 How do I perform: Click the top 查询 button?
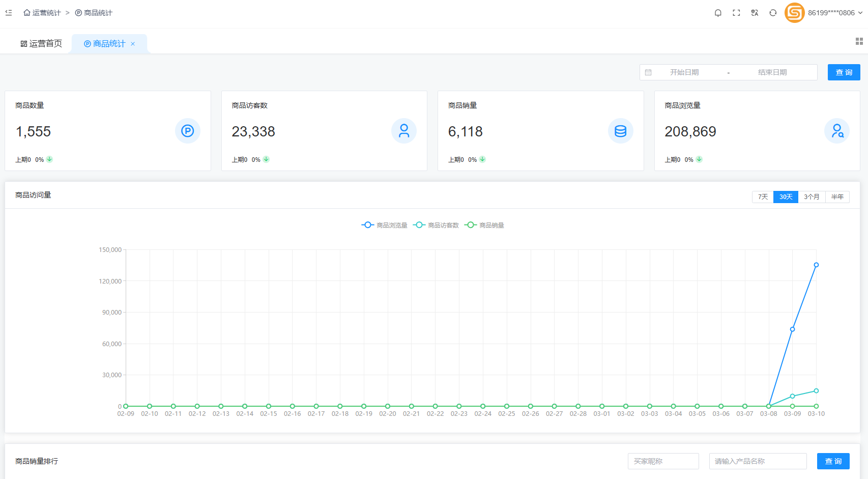(x=844, y=72)
